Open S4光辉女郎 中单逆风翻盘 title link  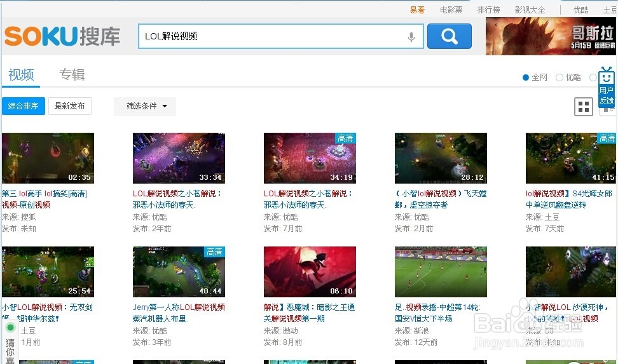[x=569, y=199]
